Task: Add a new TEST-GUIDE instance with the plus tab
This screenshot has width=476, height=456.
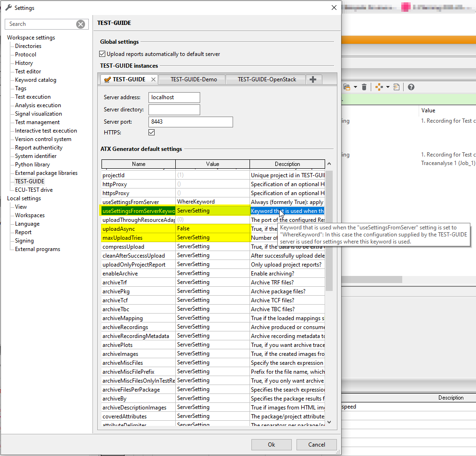Action: [313, 79]
